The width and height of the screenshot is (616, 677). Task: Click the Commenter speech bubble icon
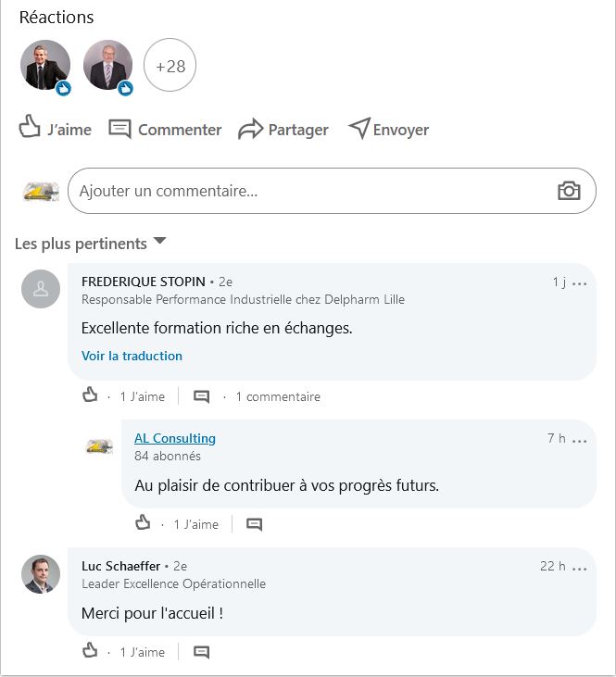click(x=119, y=129)
